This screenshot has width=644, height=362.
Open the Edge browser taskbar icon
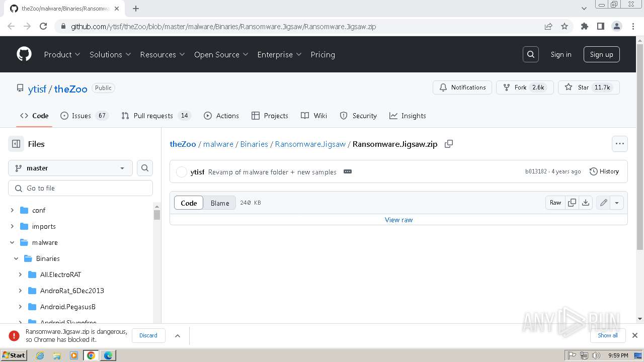click(x=108, y=355)
